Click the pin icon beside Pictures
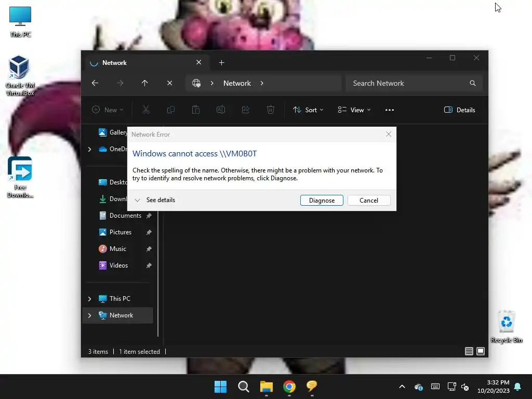 [x=149, y=232]
